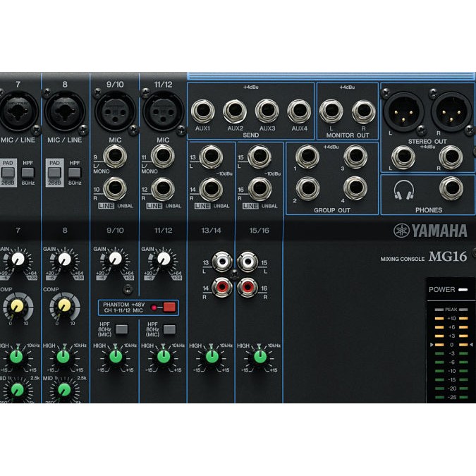Click the headphones icon beside PHONES jack
476x476 pixels.
click(404, 190)
